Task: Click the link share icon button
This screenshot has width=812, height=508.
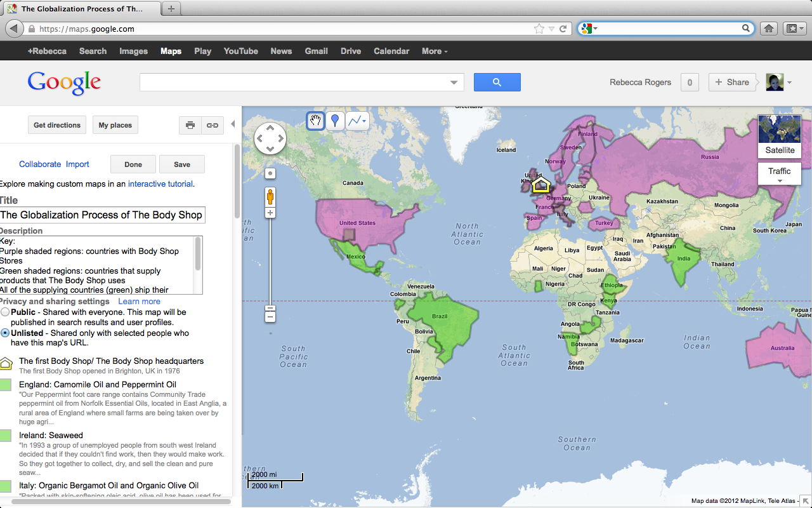Action: point(213,125)
